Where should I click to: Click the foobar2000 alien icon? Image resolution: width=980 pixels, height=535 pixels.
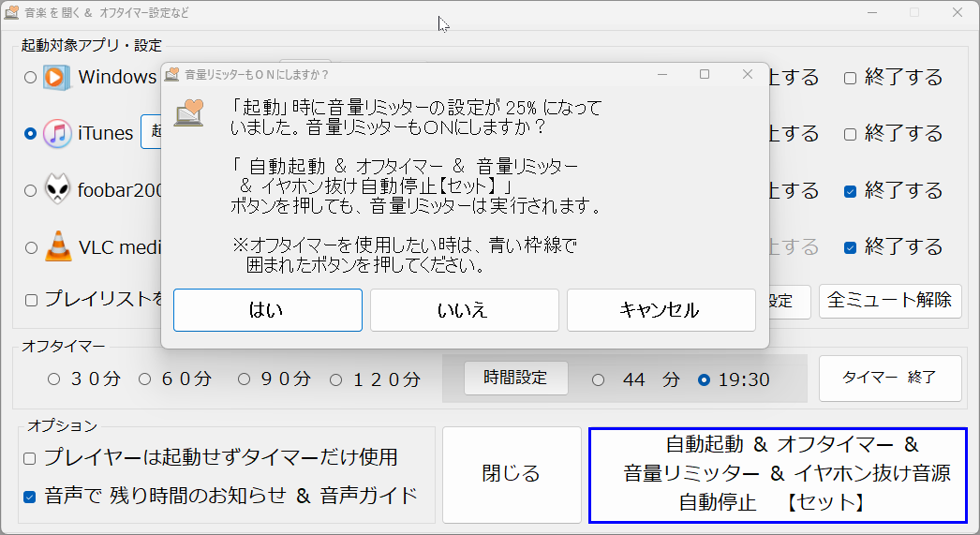[x=57, y=190]
